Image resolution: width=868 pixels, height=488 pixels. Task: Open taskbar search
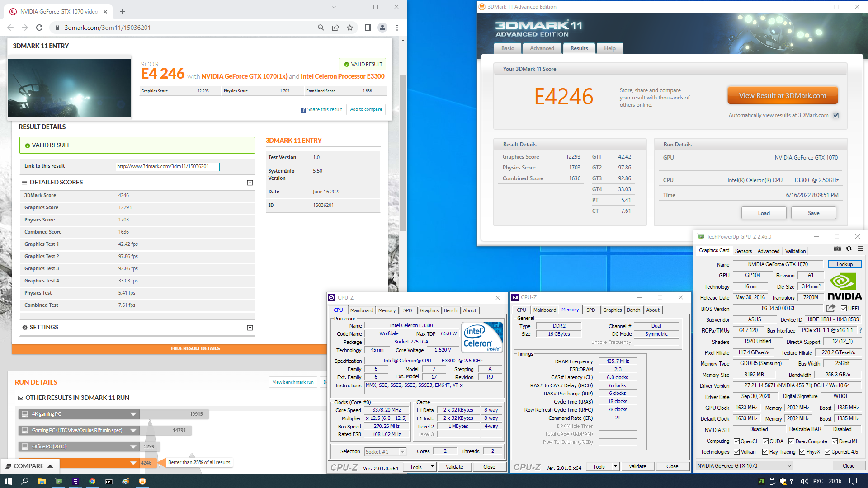[x=24, y=481]
